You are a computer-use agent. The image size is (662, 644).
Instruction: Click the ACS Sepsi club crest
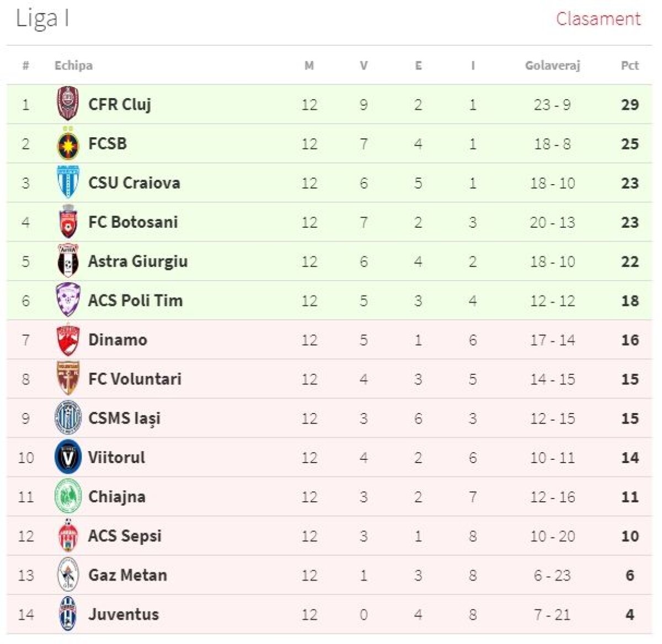pos(68,536)
